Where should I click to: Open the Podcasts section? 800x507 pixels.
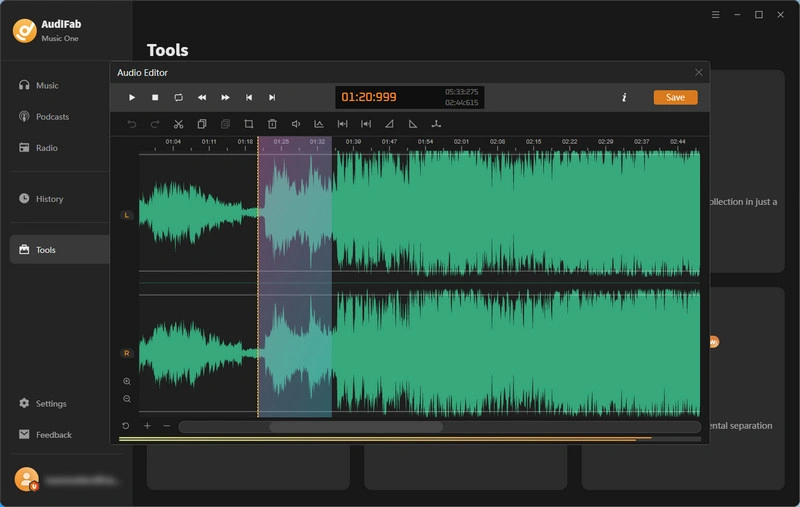(44, 116)
